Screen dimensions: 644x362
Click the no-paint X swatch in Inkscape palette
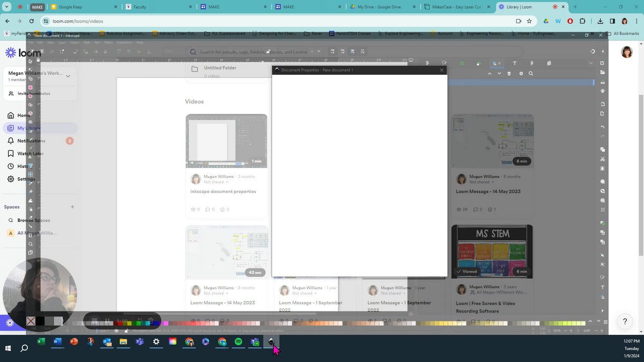tap(31, 321)
